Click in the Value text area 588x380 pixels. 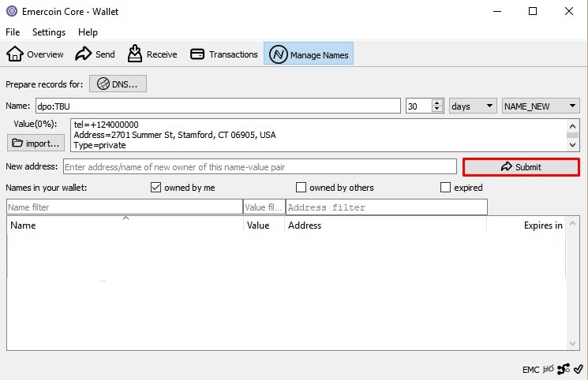coord(319,135)
